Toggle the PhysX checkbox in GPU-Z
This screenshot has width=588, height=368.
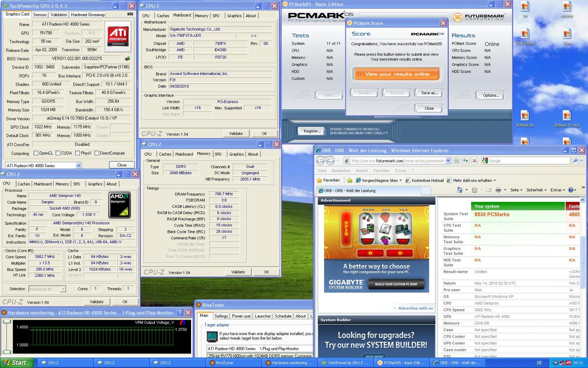78,153
